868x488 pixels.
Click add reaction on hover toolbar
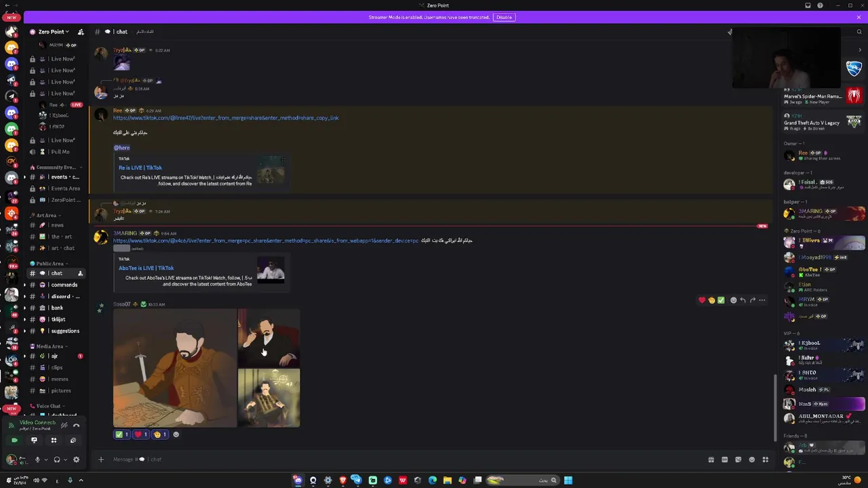coord(733,300)
